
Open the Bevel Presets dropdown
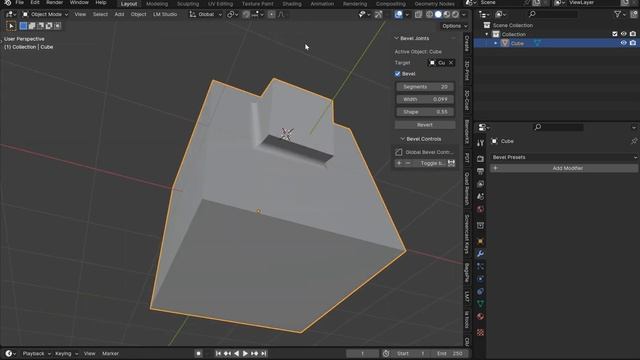pyautogui.click(x=564, y=157)
